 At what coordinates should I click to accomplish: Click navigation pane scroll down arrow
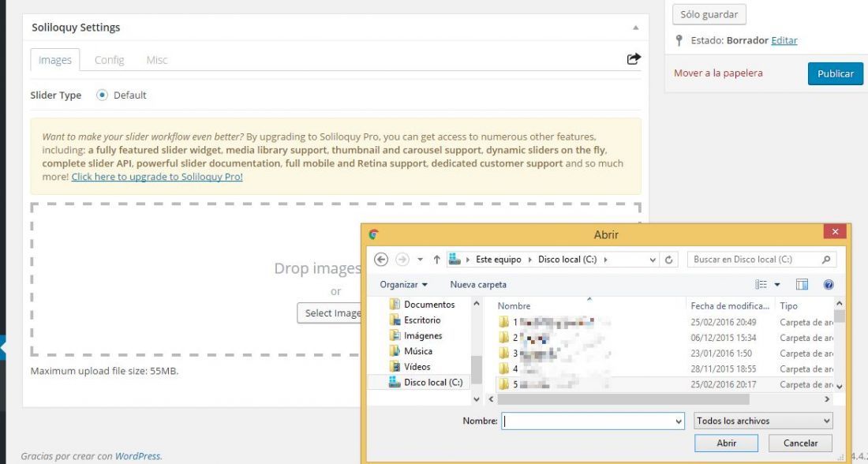pyautogui.click(x=477, y=399)
